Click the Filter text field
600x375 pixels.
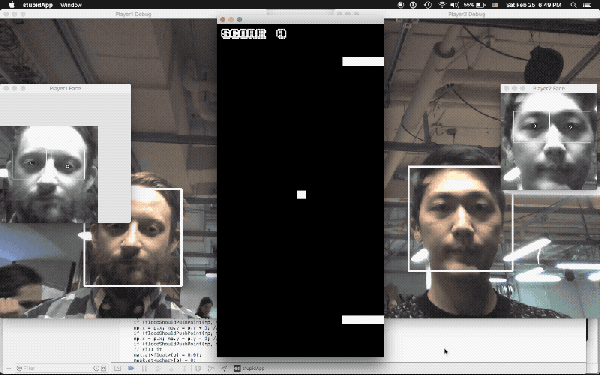pyautogui.click(x=53, y=368)
